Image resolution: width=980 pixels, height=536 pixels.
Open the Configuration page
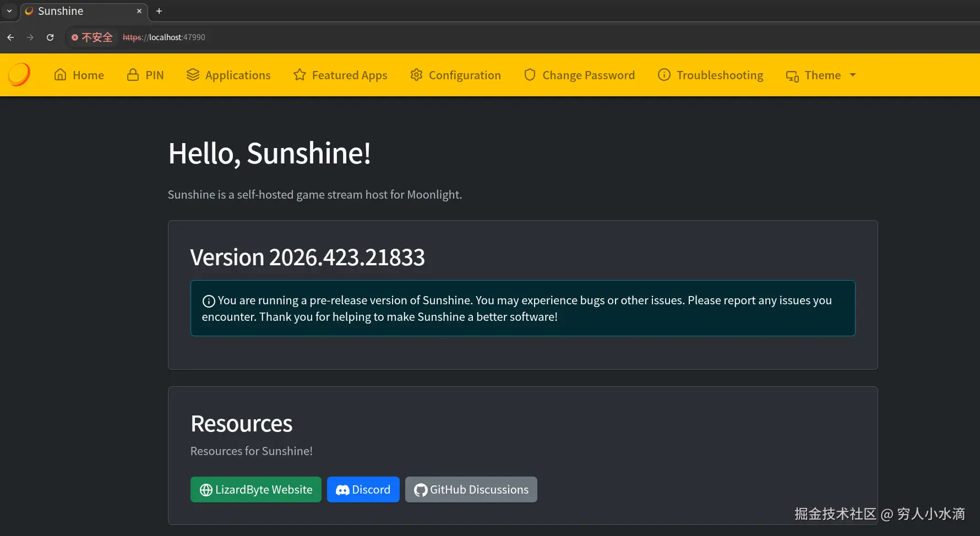455,75
